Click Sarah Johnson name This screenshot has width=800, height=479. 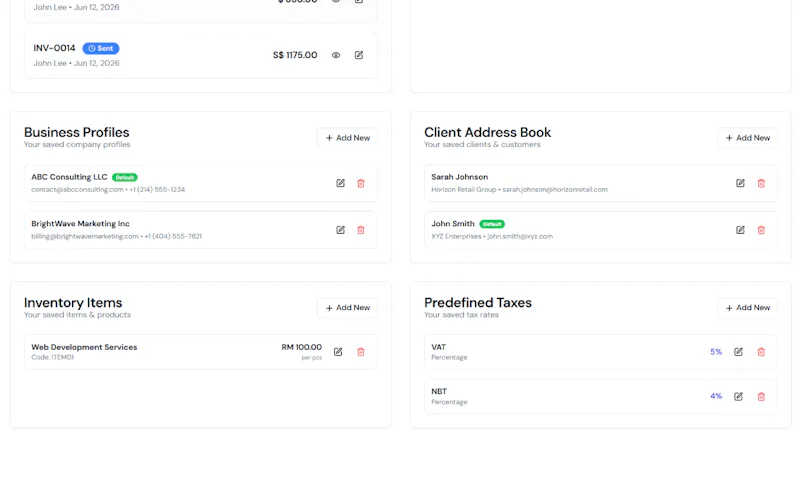tap(460, 177)
